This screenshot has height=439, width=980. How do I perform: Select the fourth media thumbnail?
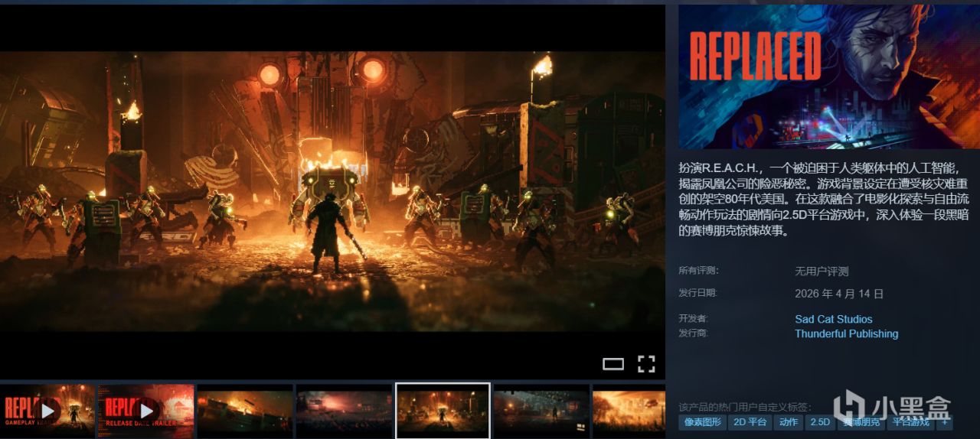coord(344,411)
